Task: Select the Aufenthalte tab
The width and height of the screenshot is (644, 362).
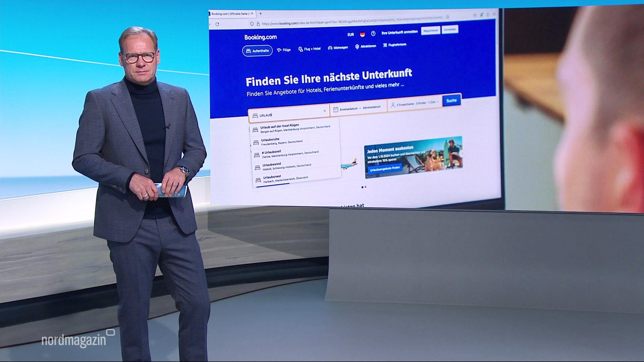Action: [x=257, y=51]
